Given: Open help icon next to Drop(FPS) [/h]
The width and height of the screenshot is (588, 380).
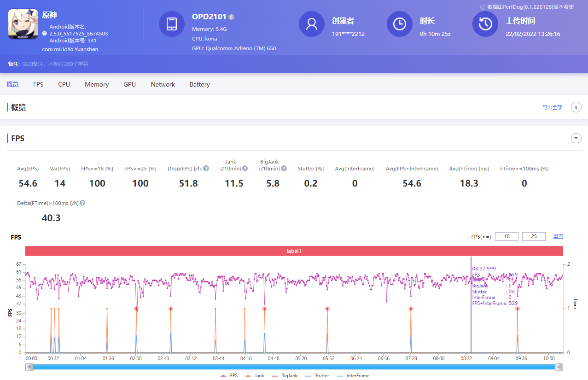Looking at the screenshot, I should click(206, 169).
